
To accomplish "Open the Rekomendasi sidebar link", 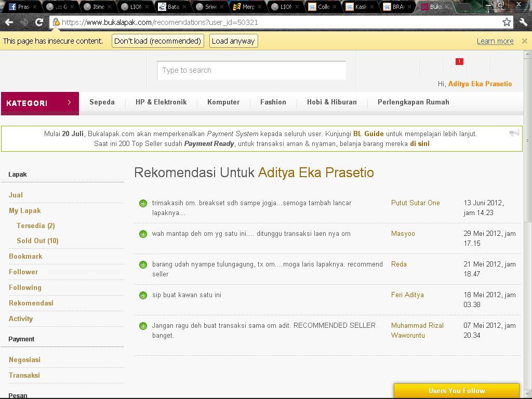I will pos(31,303).
